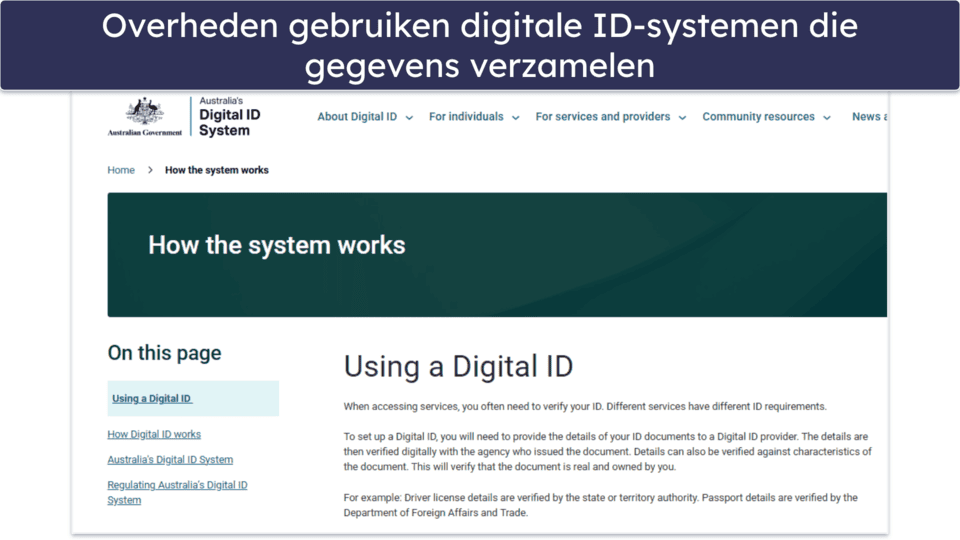Jump to the Using a Digital ID section link
960x540 pixels.
[x=152, y=399]
